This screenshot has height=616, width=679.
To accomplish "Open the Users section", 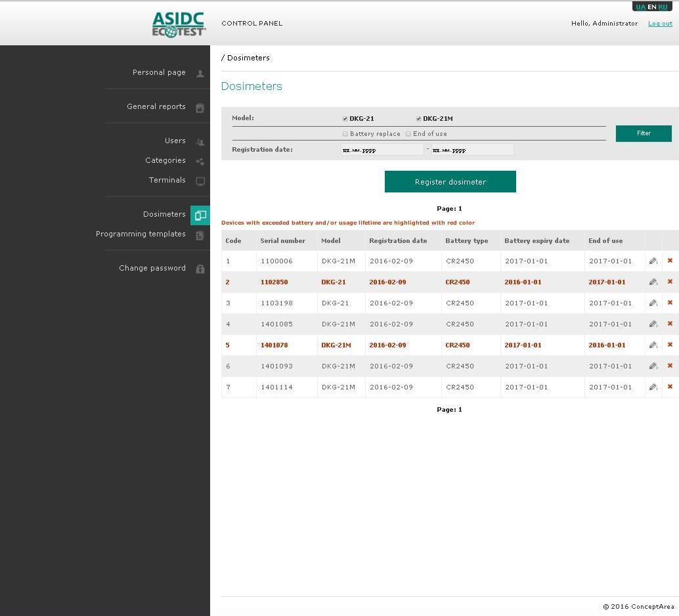I will point(175,141).
